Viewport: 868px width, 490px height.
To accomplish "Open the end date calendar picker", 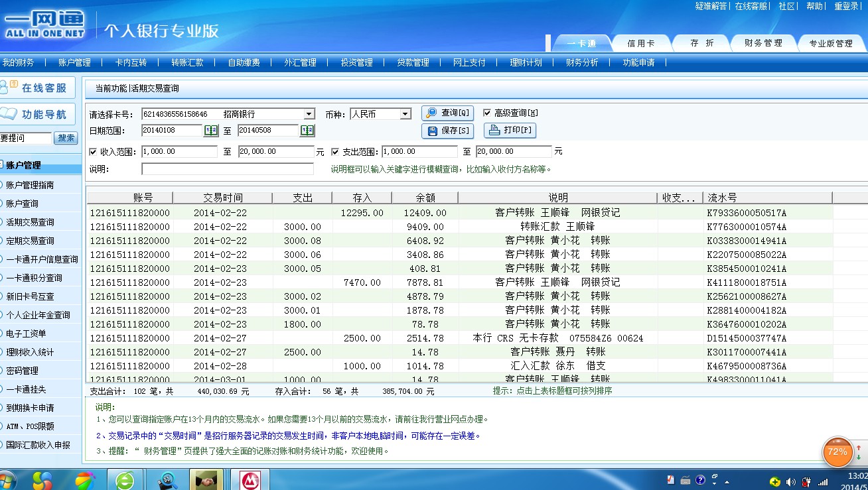I will [307, 131].
